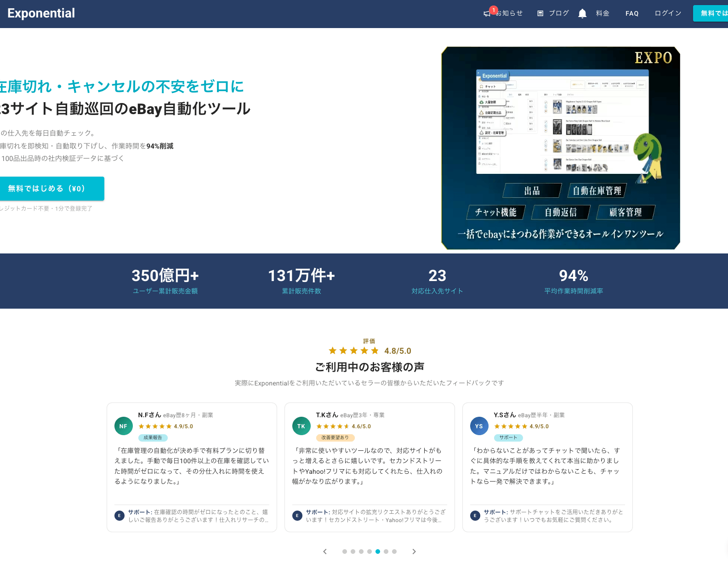728x569 pixels.
Task: Click the N.Fさん reviewer name
Action: click(x=149, y=415)
